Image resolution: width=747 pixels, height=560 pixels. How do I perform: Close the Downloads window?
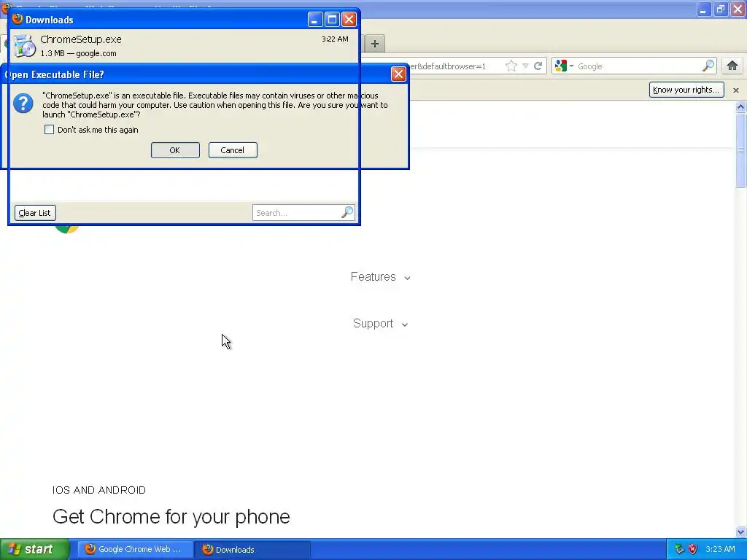click(x=349, y=20)
